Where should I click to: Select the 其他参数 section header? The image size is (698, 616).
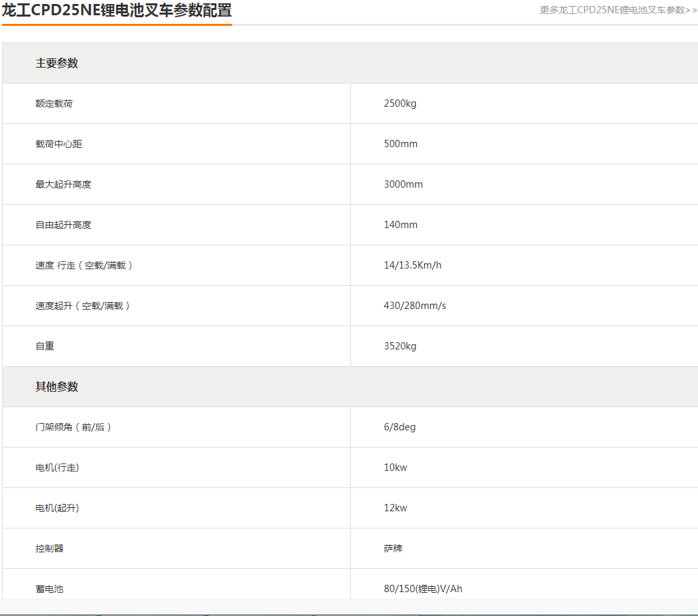(57, 387)
